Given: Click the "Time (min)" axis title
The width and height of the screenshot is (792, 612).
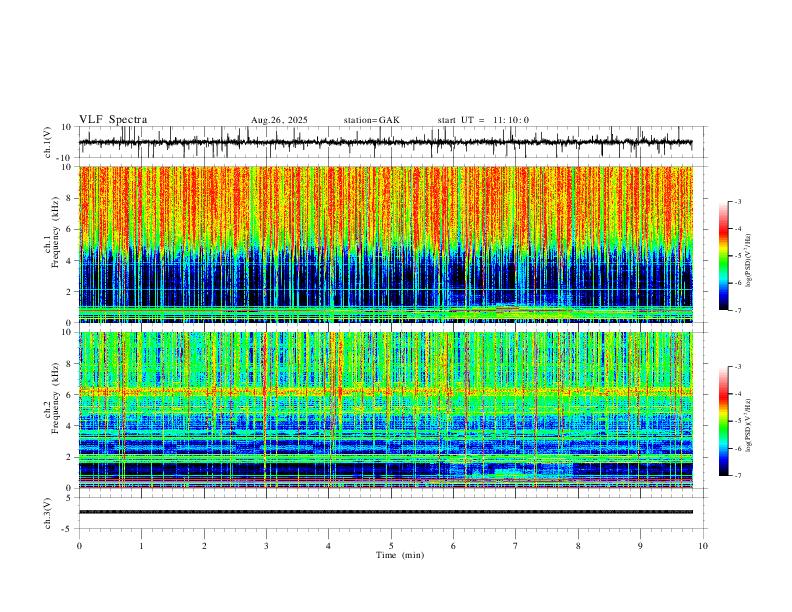Looking at the screenshot, I should point(400,555).
